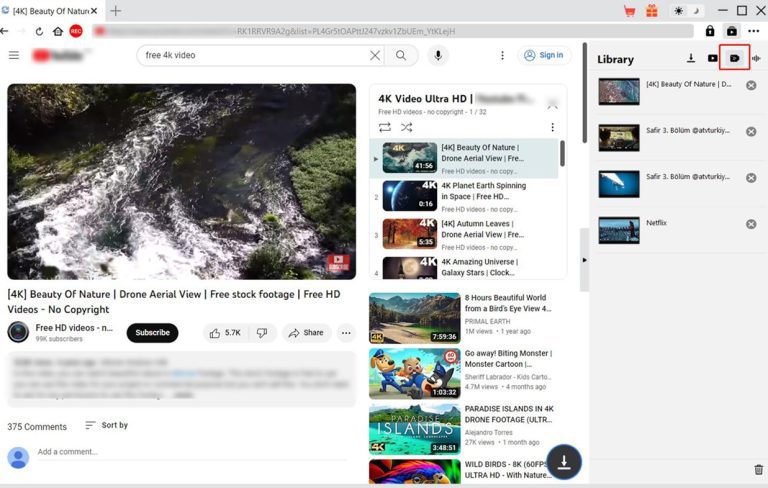
Task: Toggle playlist shuffle
Action: coord(407,128)
